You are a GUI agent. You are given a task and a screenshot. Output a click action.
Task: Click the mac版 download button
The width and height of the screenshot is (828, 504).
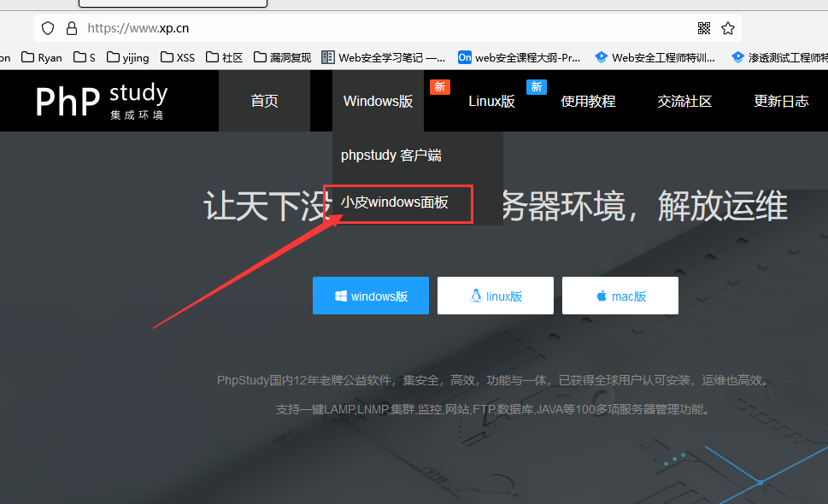pyautogui.click(x=620, y=296)
